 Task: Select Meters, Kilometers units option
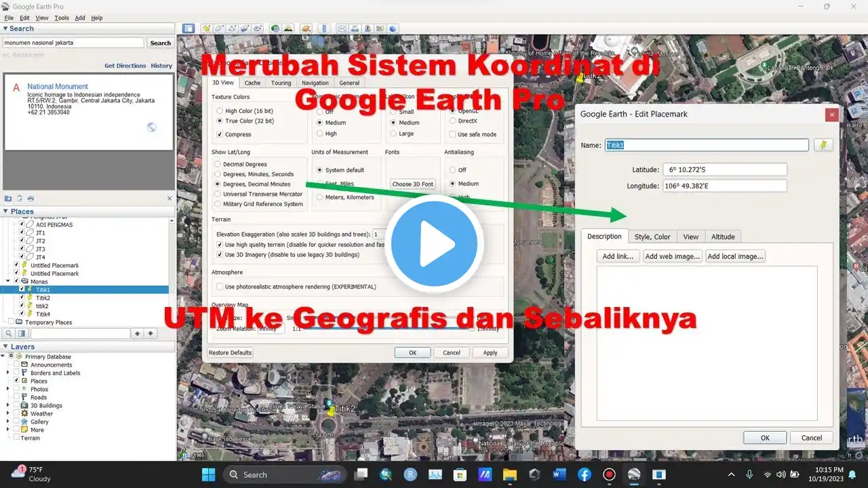[319, 197]
